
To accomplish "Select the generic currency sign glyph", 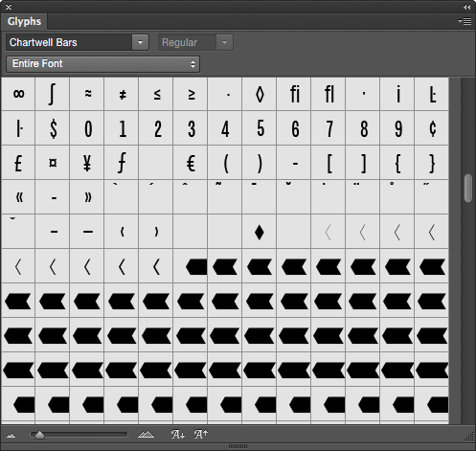I will point(53,163).
